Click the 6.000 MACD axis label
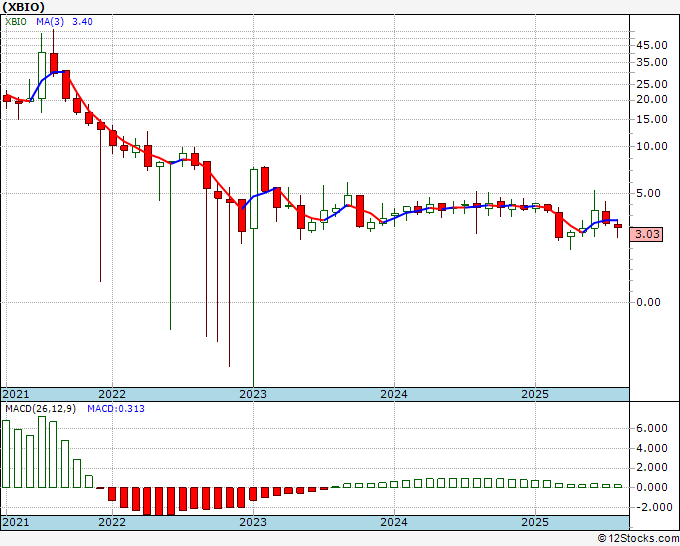Screen dimensions: 680x546 (651, 428)
